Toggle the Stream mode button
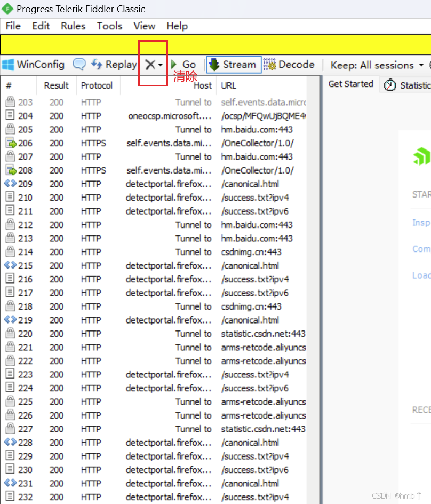431x504 pixels. [234, 65]
